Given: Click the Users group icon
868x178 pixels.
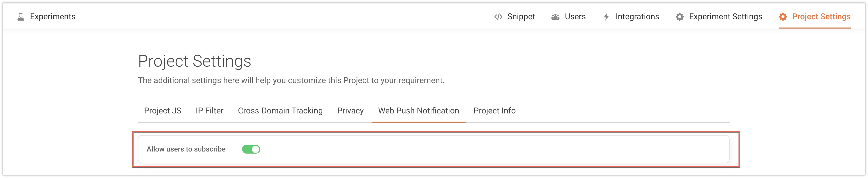Looking at the screenshot, I should 555,16.
